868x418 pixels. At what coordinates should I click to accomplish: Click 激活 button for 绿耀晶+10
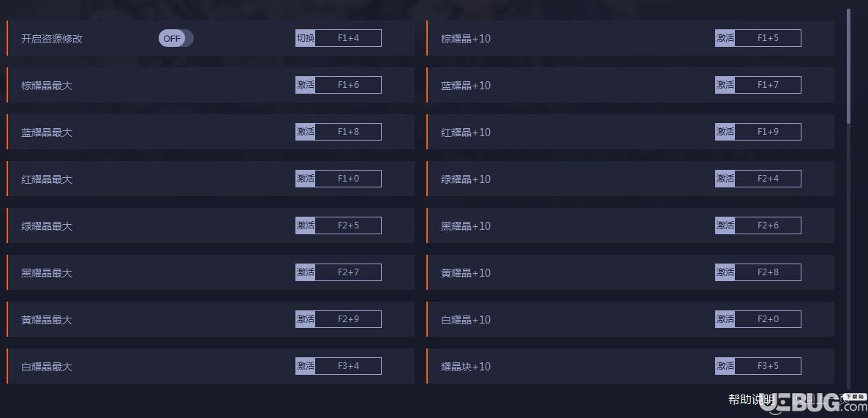point(725,179)
